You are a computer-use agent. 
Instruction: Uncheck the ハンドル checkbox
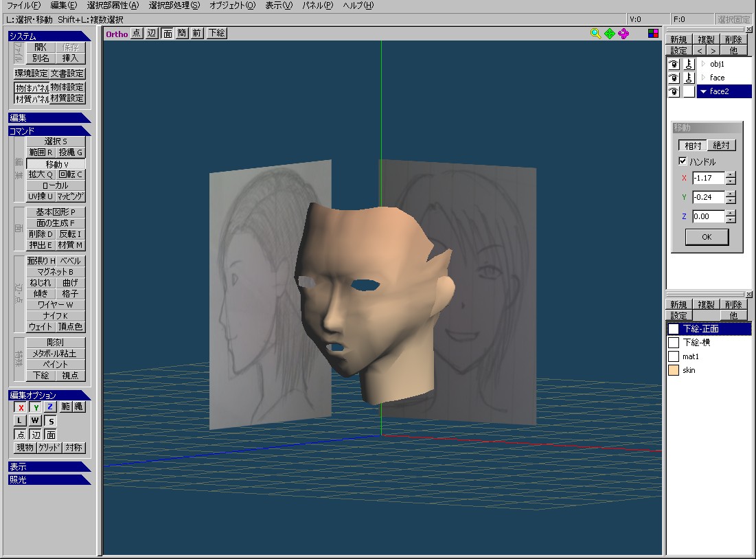tap(683, 161)
